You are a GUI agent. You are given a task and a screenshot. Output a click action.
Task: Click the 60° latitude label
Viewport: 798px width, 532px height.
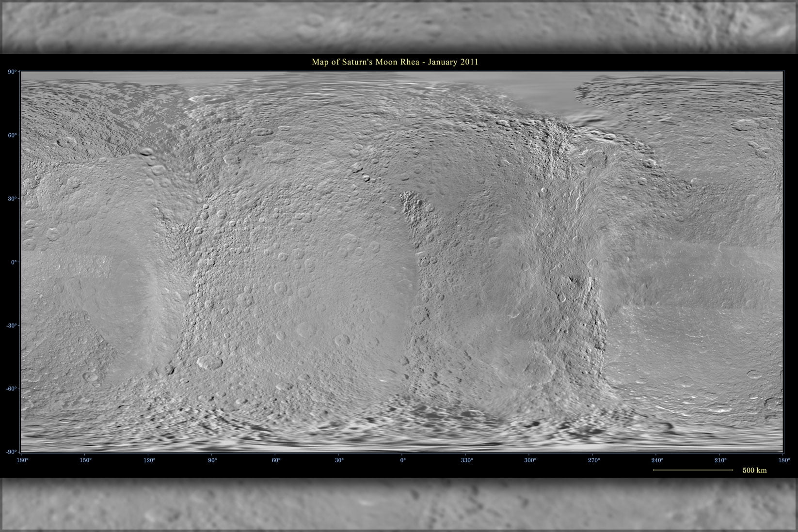pyautogui.click(x=14, y=136)
